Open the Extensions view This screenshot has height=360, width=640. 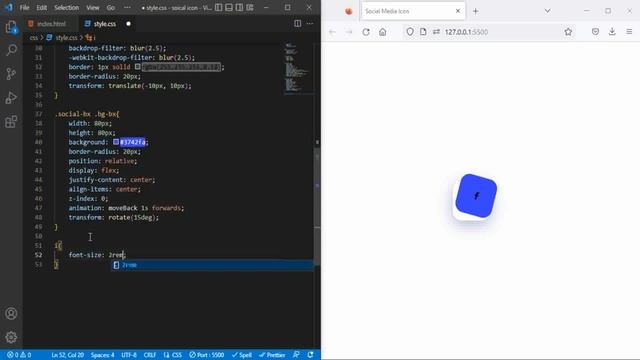(x=11, y=122)
